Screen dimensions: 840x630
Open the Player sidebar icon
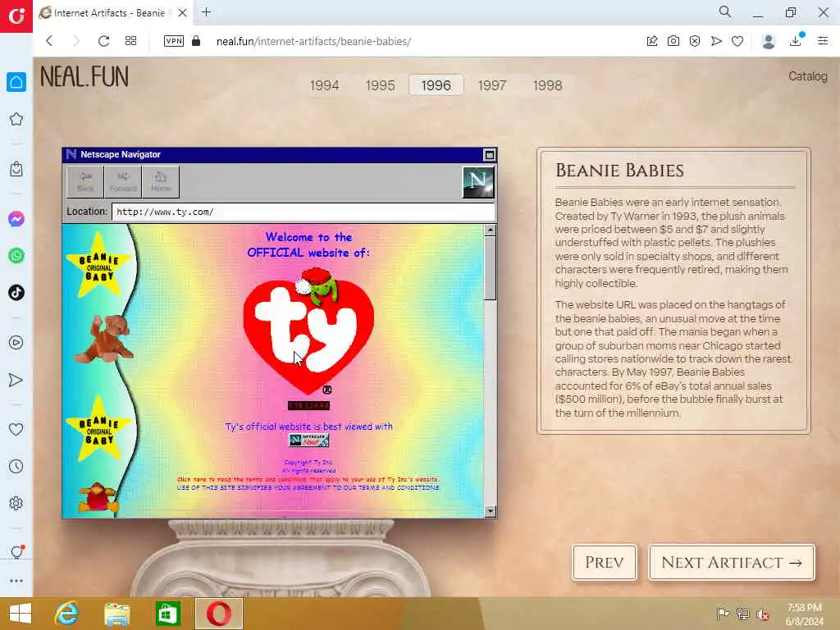point(16,342)
